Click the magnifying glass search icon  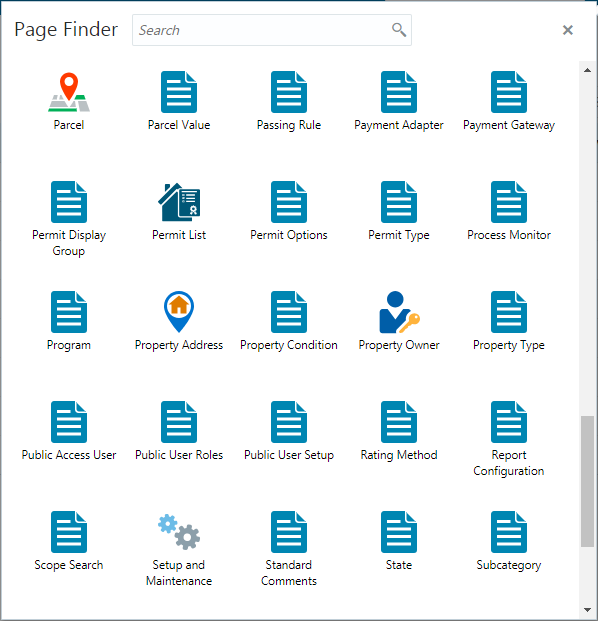[399, 30]
